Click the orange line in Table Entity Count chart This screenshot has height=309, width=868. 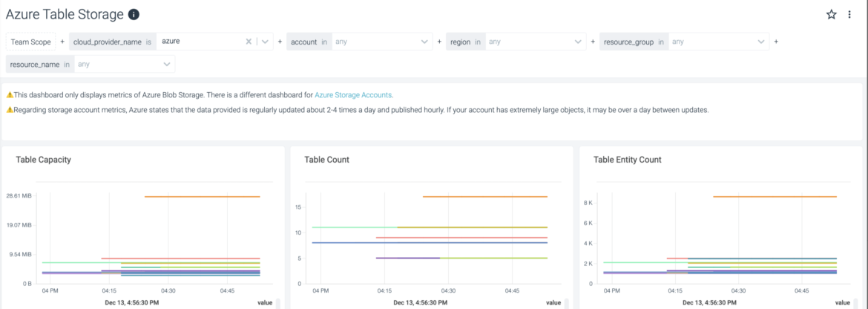pos(775,197)
